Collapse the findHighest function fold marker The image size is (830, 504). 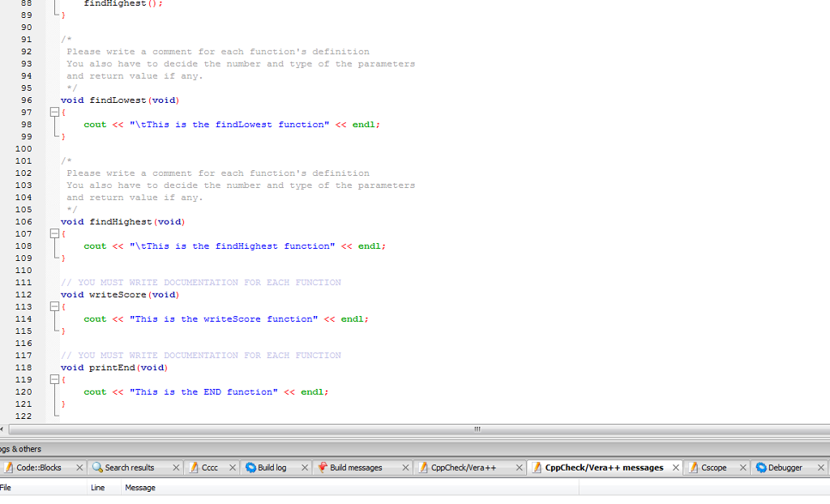pos(54,233)
